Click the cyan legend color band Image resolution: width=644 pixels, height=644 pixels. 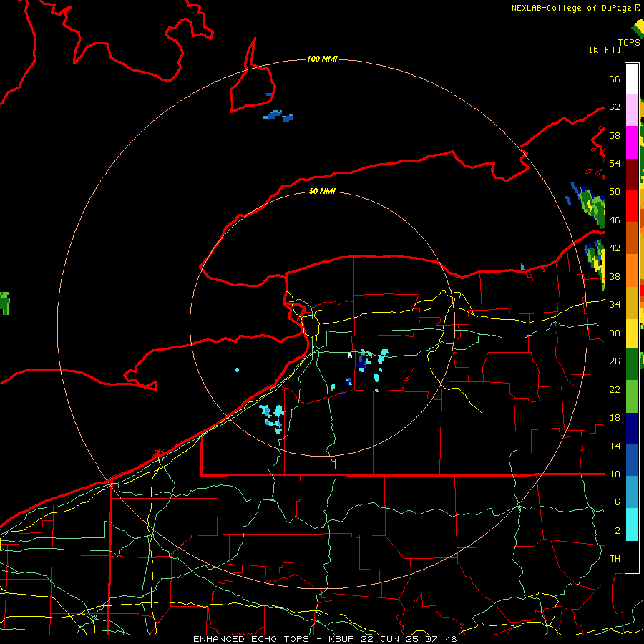(x=632, y=525)
